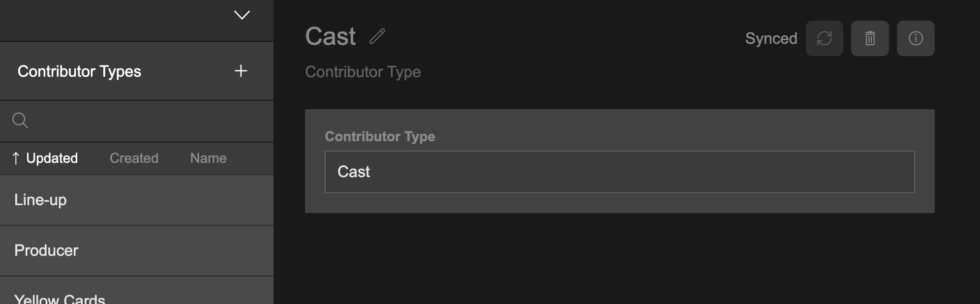Focus the contributor types search field
980x304 pixels.
tap(148, 121)
